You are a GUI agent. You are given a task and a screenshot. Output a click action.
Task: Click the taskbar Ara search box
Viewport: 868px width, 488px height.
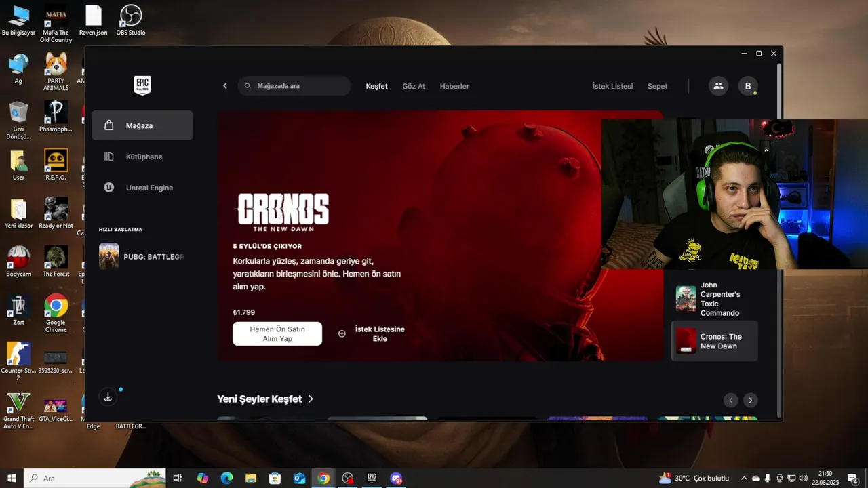click(x=95, y=479)
